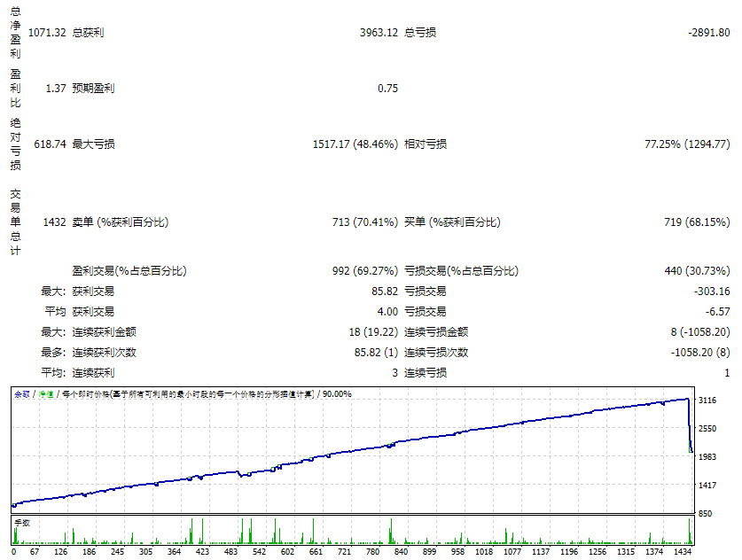The height and width of the screenshot is (560, 742).
Task: Click the value 440 (30.73%)
Action: pos(697,271)
